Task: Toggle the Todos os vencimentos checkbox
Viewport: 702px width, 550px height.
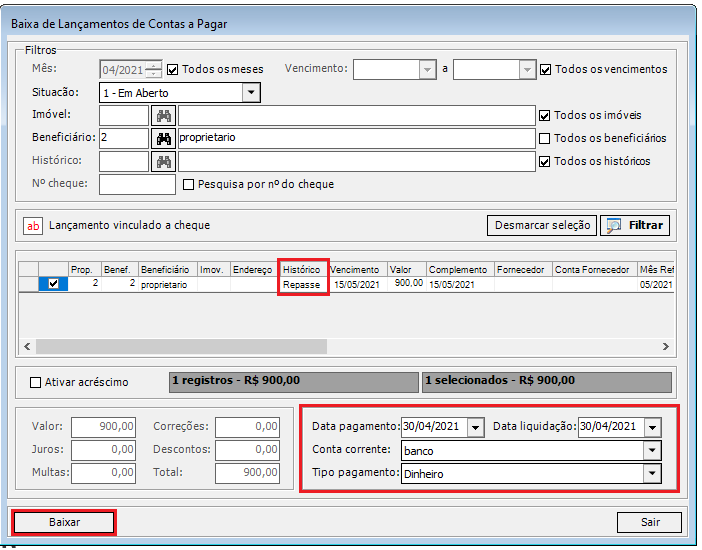Action: coord(545,70)
